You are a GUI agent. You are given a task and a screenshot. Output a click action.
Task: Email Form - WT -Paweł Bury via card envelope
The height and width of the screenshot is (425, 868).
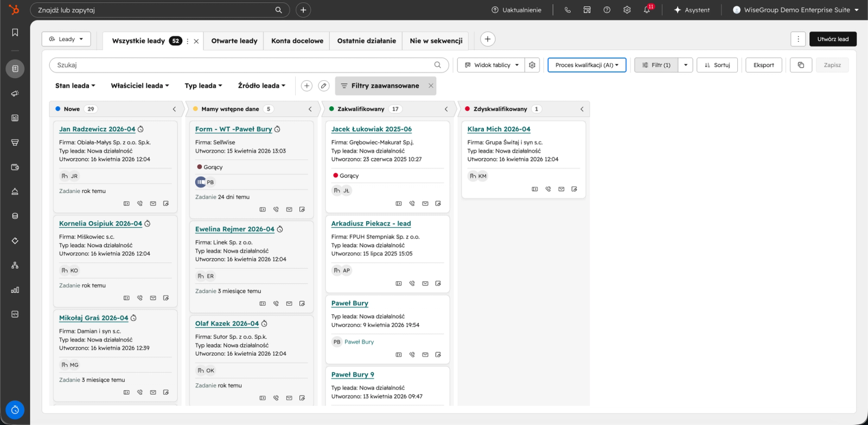[289, 209]
